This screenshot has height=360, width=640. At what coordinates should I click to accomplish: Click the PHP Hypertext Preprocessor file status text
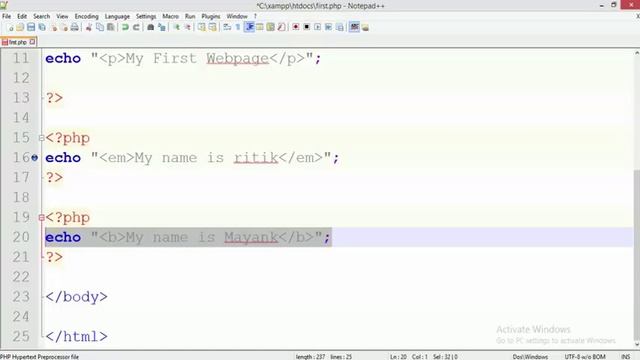click(40, 357)
